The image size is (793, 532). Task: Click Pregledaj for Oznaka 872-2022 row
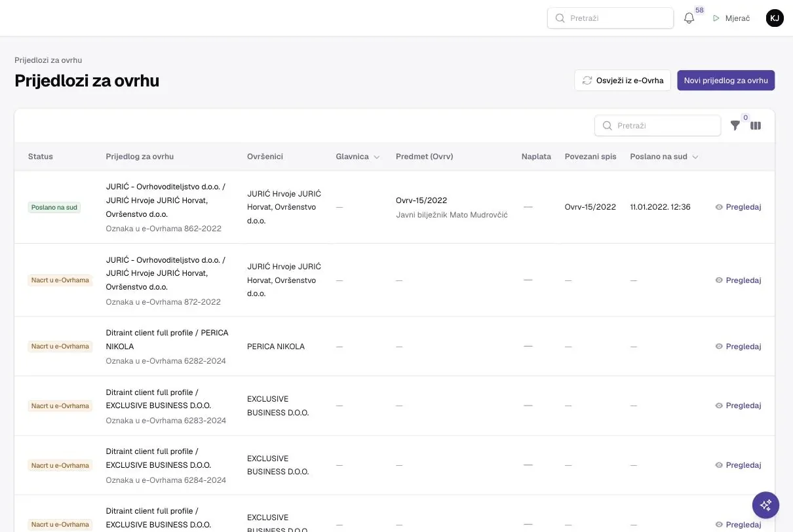click(738, 280)
